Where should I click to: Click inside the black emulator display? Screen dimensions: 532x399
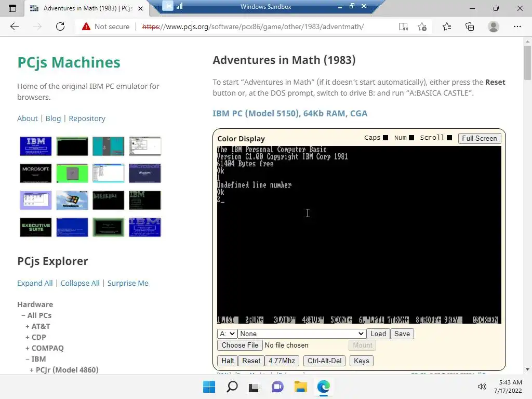(359, 235)
